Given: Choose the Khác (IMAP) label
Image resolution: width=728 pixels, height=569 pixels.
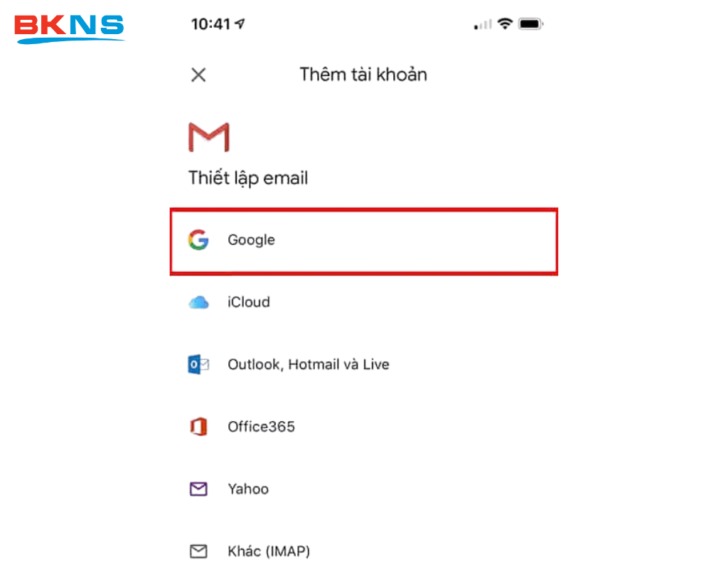Looking at the screenshot, I should point(269,551).
